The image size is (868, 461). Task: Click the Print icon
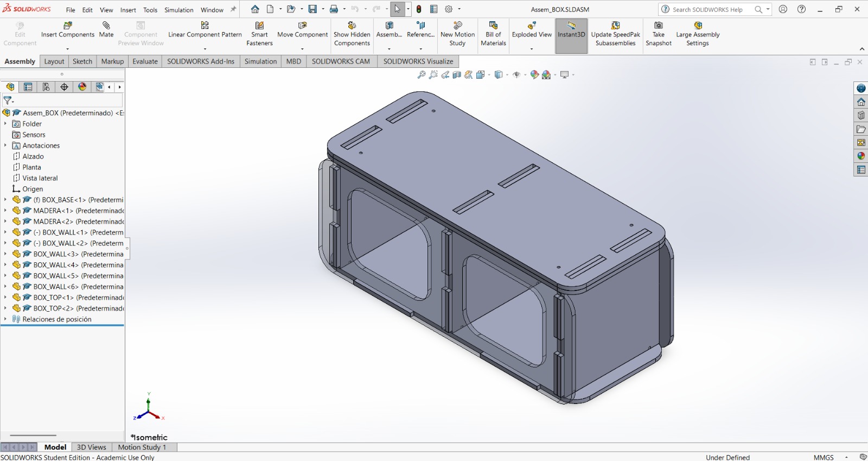click(x=334, y=9)
